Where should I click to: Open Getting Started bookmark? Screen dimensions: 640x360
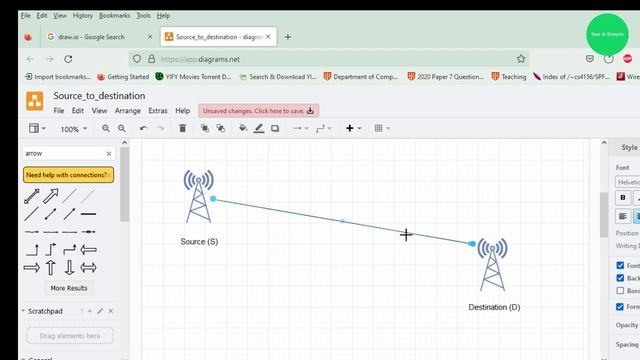[x=123, y=77]
